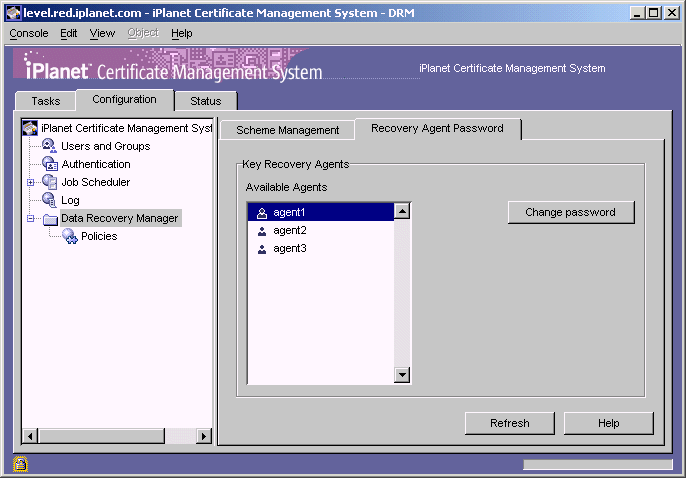686x478 pixels.
Task: Maximize the DRM console window
Action: (x=654, y=13)
